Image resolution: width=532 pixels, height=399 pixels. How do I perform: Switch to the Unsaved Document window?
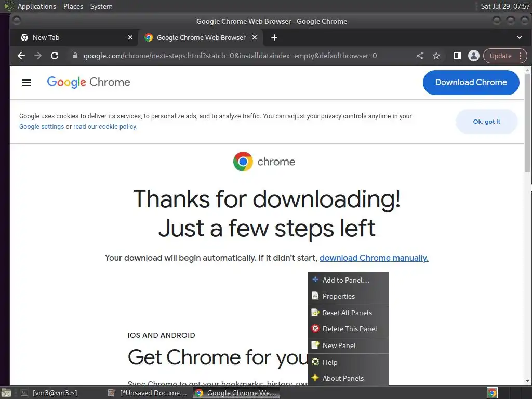tap(148, 393)
